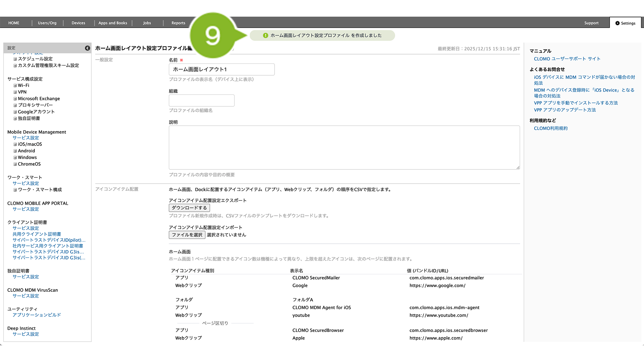
Task: Click the 名前 profile name field
Action: point(221,70)
